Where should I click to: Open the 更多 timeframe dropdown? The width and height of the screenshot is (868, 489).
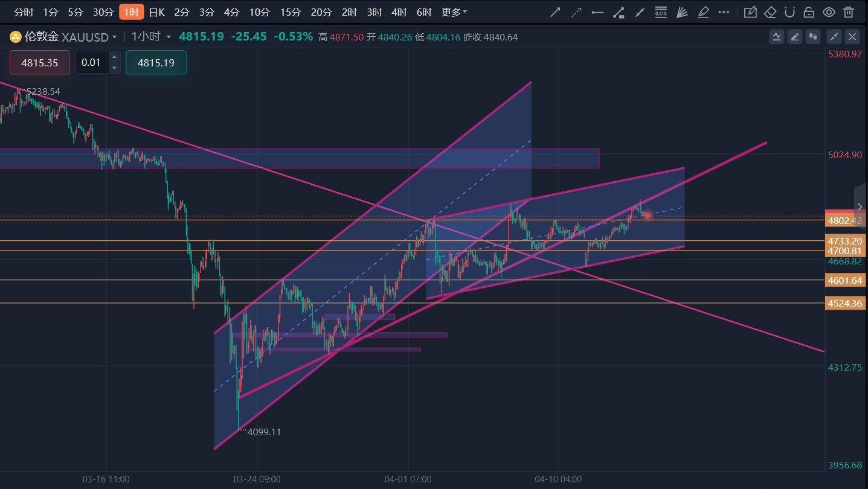454,12
